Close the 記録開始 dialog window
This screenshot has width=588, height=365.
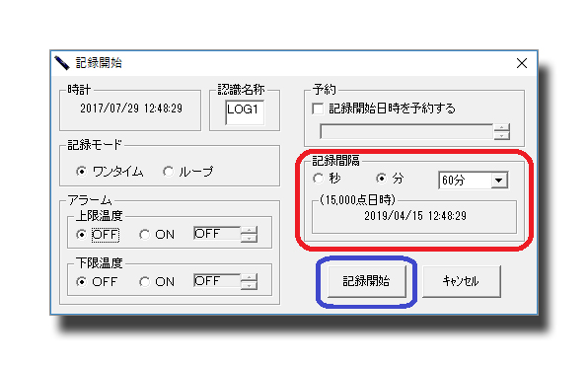click(x=522, y=63)
